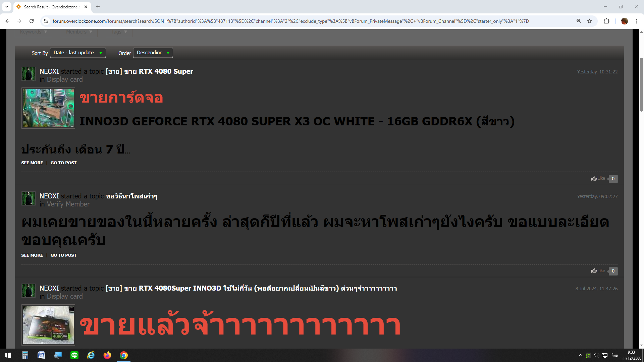Screen dimensions: 644x362
Task: Click SEE MORE under the Verify Member post
Action: (32, 255)
